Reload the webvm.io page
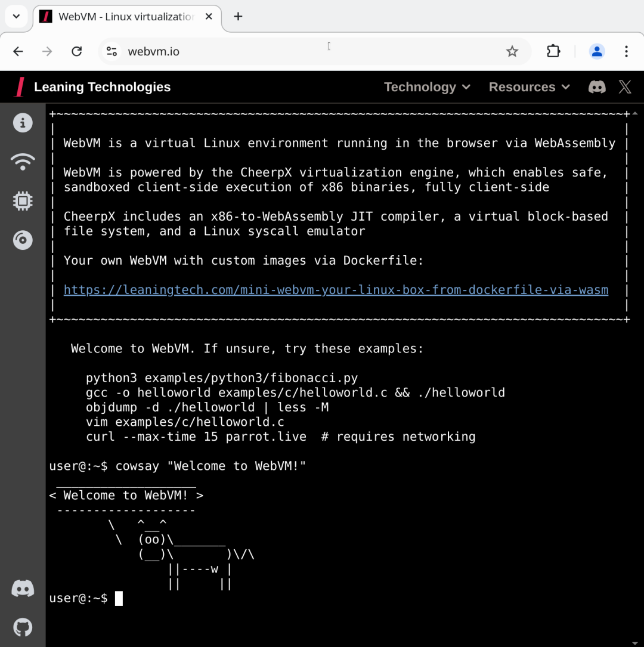 click(x=77, y=51)
